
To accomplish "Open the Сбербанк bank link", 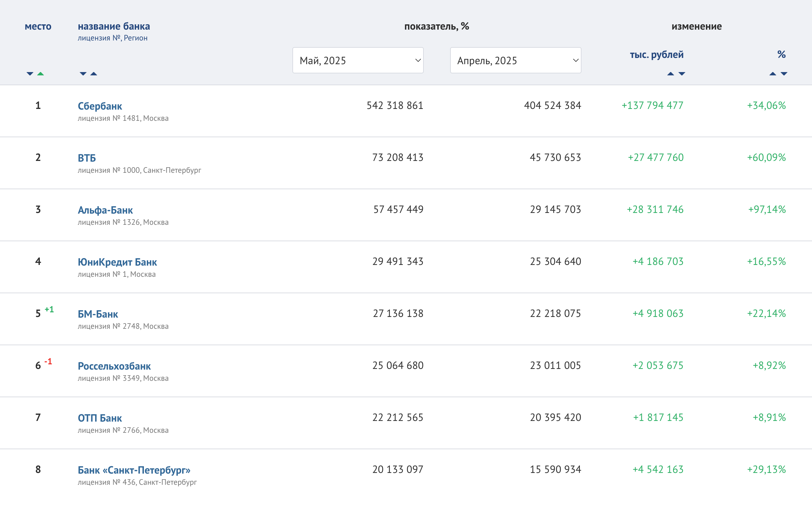I will 100,106.
